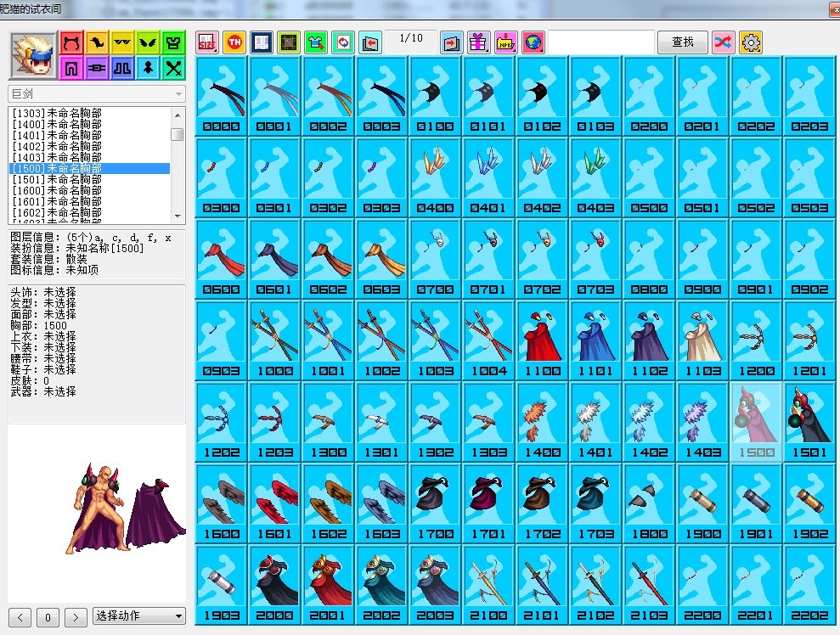Select item thumbnail 1601
This screenshot has width=840, height=635.
point(275,503)
